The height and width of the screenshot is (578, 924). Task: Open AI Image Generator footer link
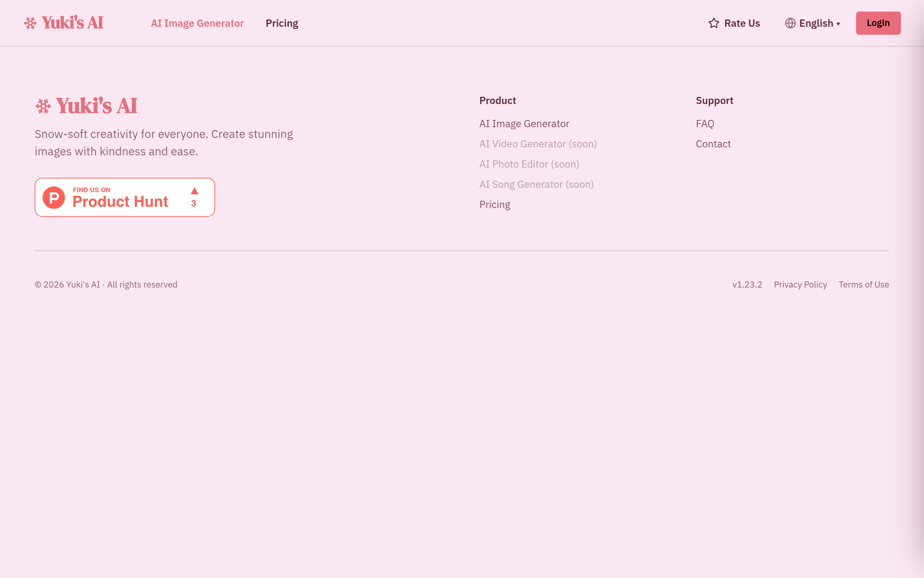(x=524, y=124)
